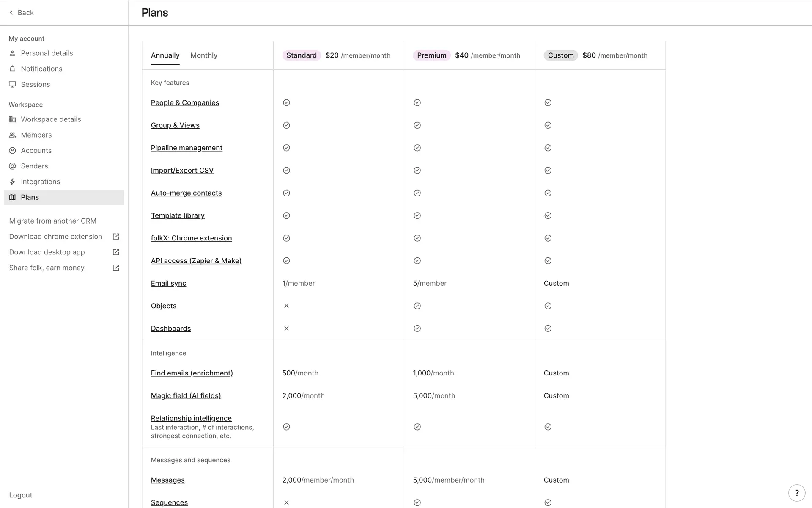812x508 pixels.
Task: Click the Premium plan badge
Action: click(431, 55)
